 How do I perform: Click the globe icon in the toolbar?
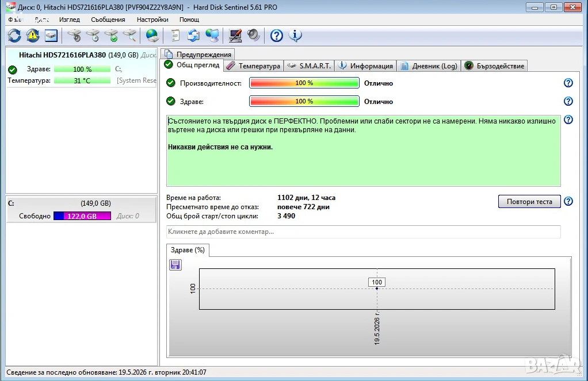tap(152, 36)
